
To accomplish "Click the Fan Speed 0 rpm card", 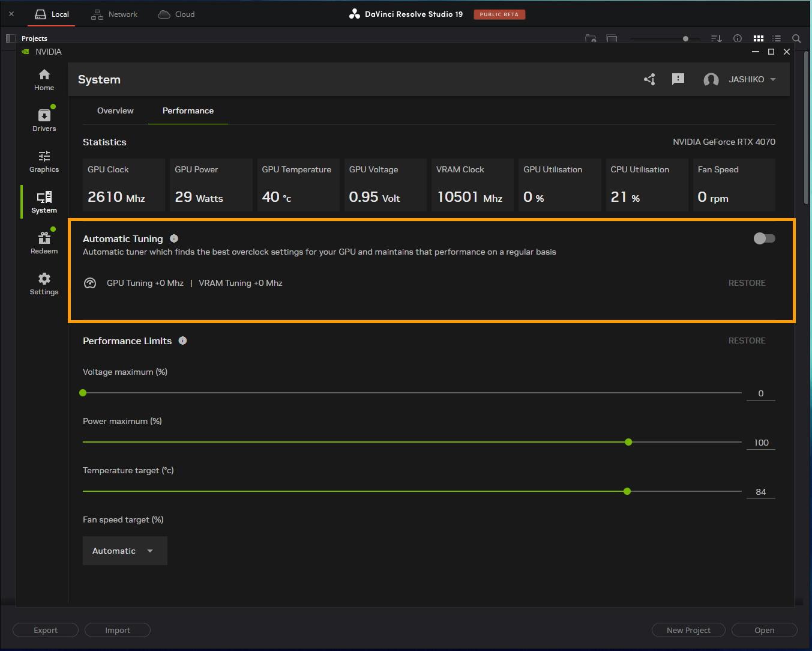I will (734, 185).
